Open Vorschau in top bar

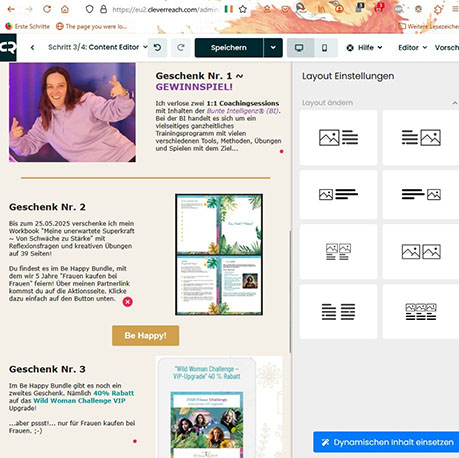[447, 48]
